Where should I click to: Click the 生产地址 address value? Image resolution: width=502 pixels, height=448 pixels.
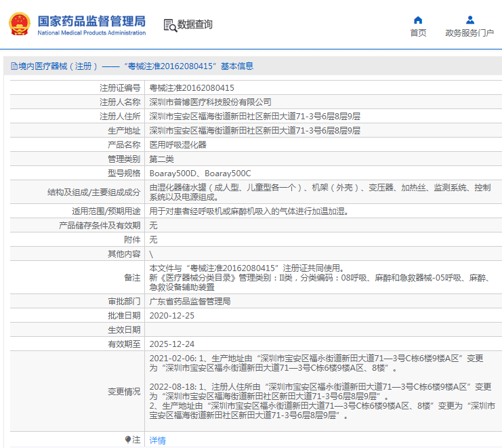click(255, 131)
